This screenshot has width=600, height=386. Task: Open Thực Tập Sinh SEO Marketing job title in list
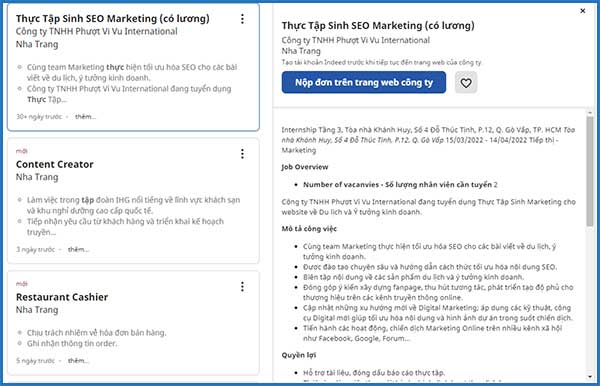coord(112,18)
